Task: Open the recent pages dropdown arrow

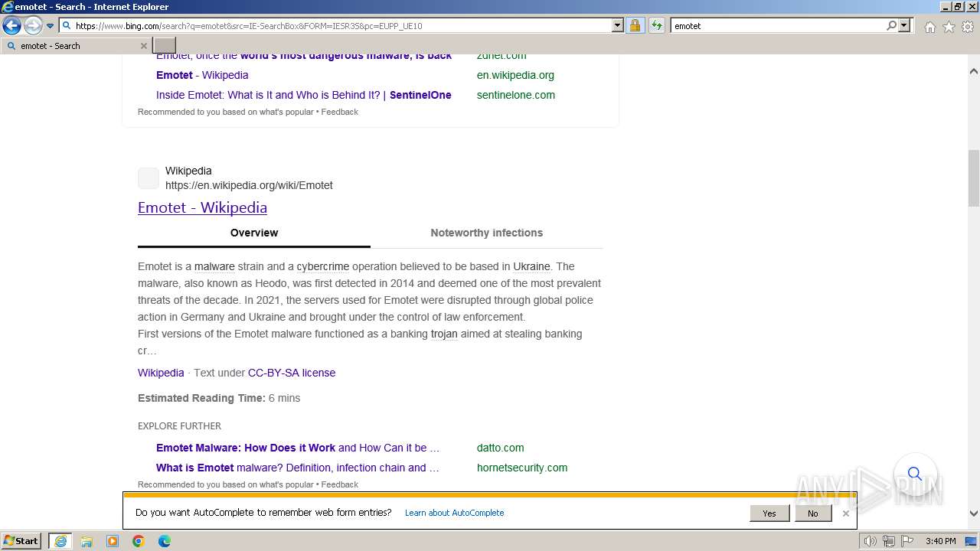Action: click(x=50, y=26)
